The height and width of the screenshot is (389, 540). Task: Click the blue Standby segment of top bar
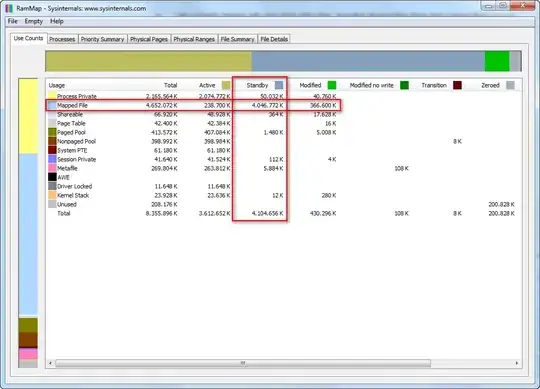coord(368,61)
